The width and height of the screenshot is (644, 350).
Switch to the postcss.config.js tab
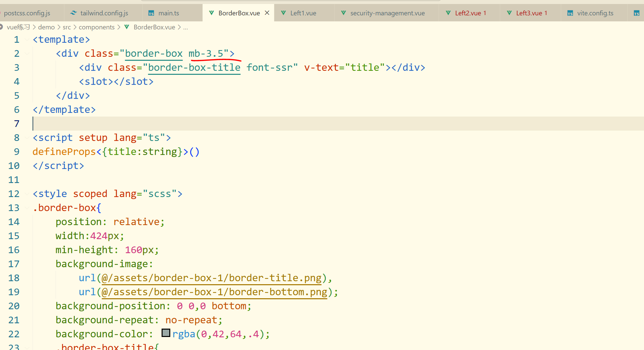(x=27, y=13)
